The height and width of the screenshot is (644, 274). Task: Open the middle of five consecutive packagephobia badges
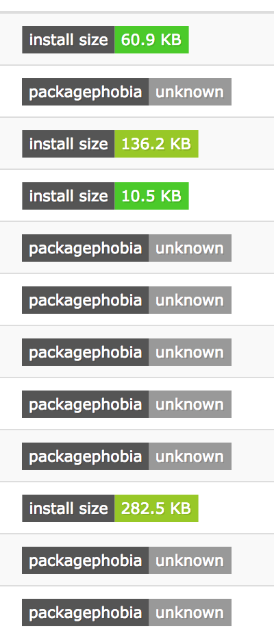coord(127,352)
